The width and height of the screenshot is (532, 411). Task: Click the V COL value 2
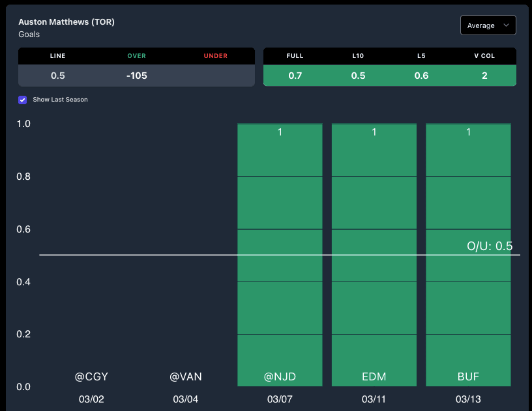click(x=484, y=76)
